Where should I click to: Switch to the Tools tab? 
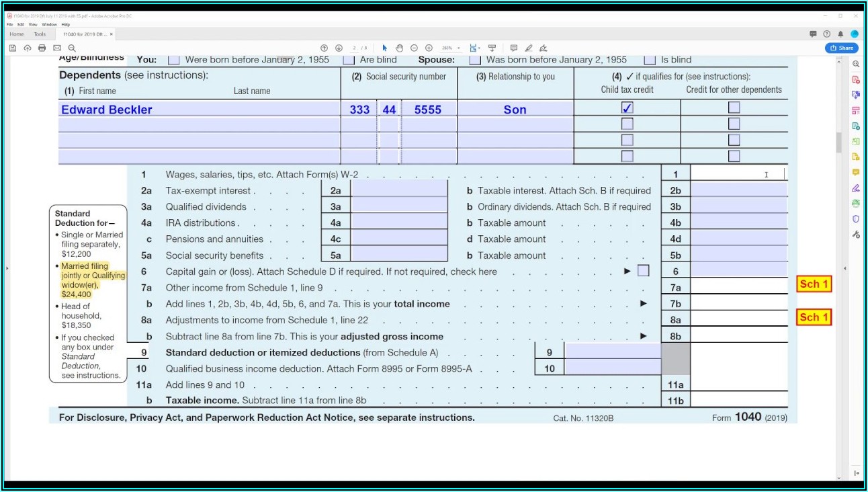[40, 34]
